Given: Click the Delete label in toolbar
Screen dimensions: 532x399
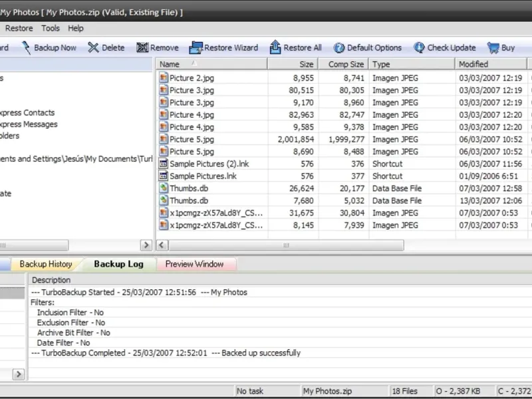Looking at the screenshot, I should click(x=113, y=48).
